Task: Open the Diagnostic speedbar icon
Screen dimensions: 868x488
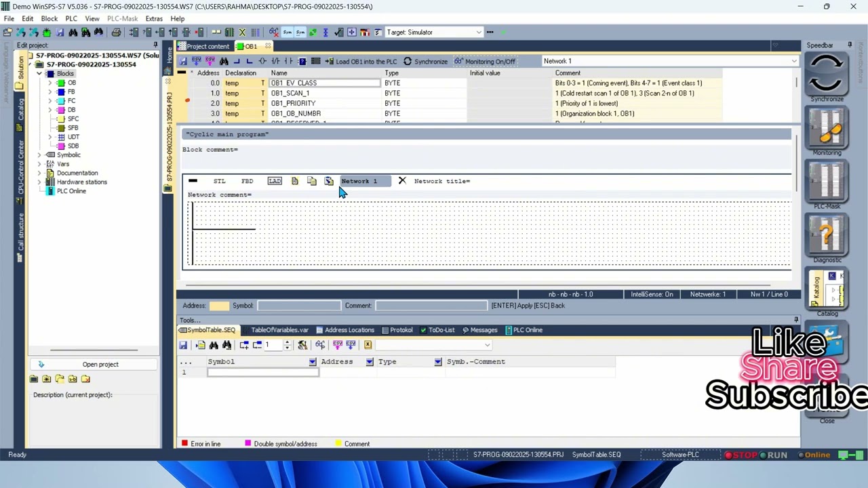Action: [827, 235]
